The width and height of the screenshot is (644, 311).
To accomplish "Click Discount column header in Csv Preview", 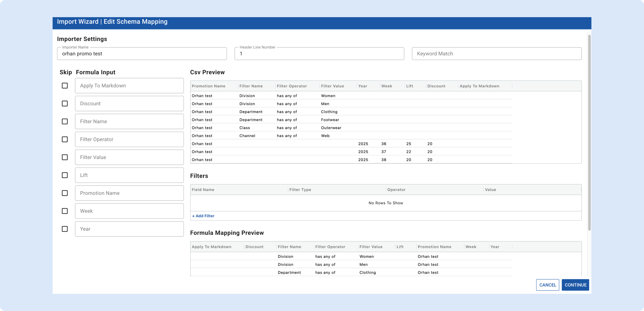I will click(436, 86).
